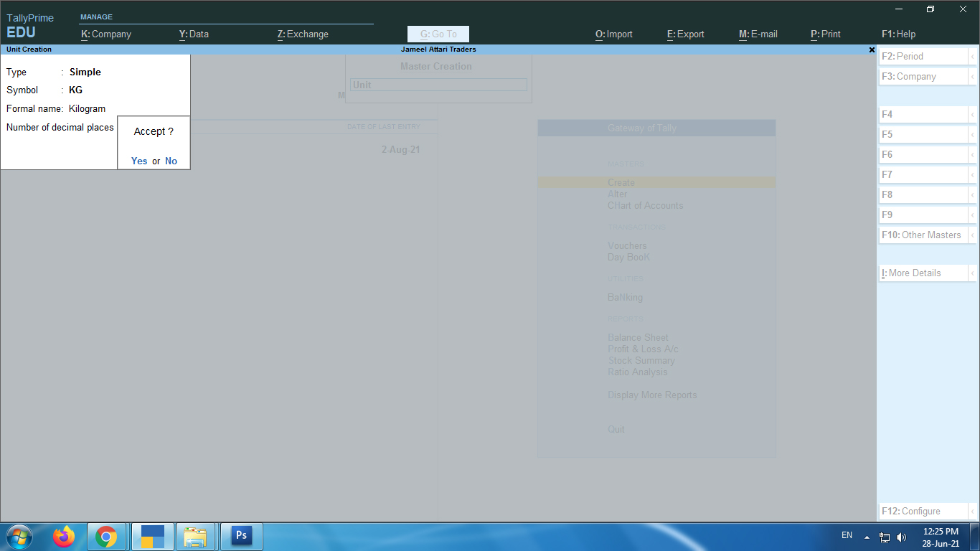Open the P: Print menu
This screenshot has height=551, width=980.
tap(826, 34)
